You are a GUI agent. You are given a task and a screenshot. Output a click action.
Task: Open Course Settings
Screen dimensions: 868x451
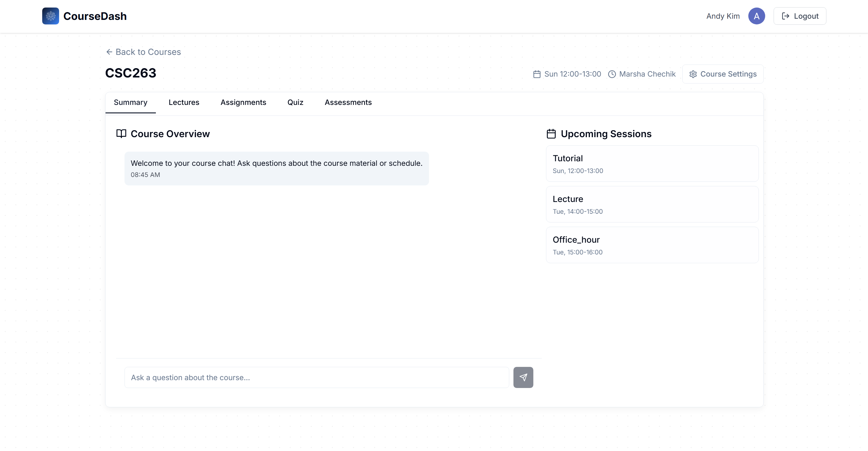pyautogui.click(x=723, y=74)
